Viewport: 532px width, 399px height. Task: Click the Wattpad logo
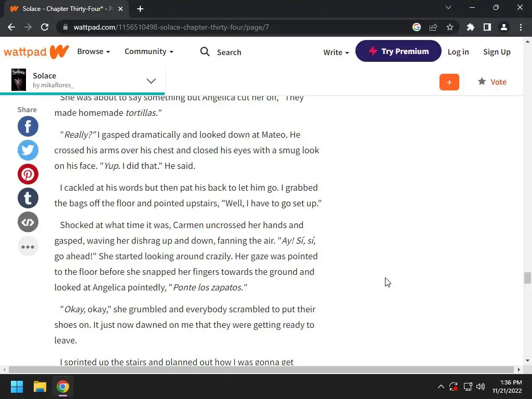pos(36,51)
